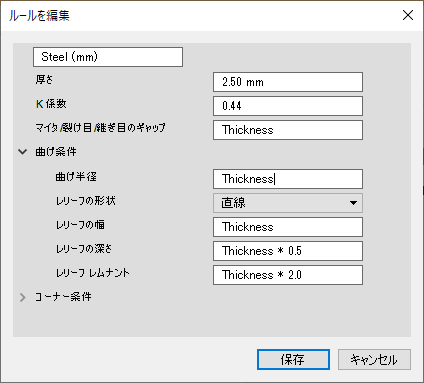424x383 pixels.
Task: Click the 保存 button
Action: (293, 359)
